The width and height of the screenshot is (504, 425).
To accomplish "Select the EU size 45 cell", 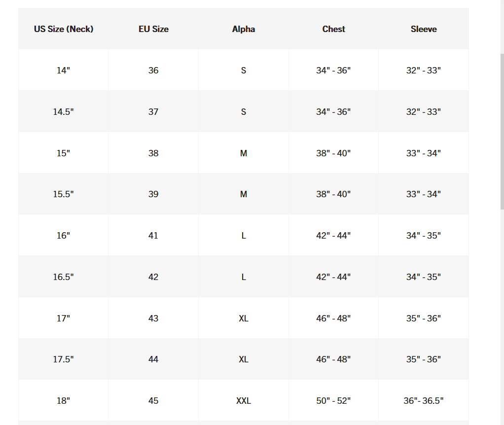I will tap(153, 401).
